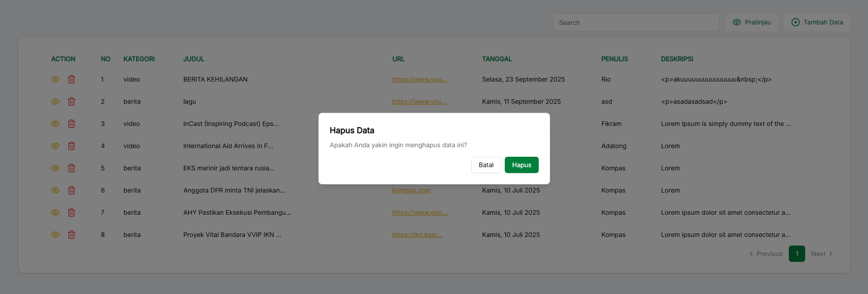Screen dimensions: 868x294
Task: View details of BERITA KEHILANGAN via eye icon
Action: [x=55, y=79]
